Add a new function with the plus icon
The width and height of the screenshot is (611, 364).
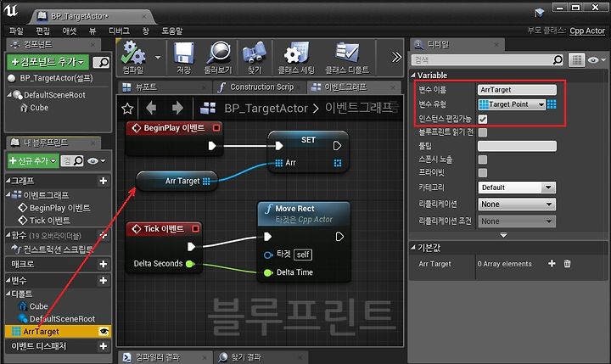[x=104, y=235]
